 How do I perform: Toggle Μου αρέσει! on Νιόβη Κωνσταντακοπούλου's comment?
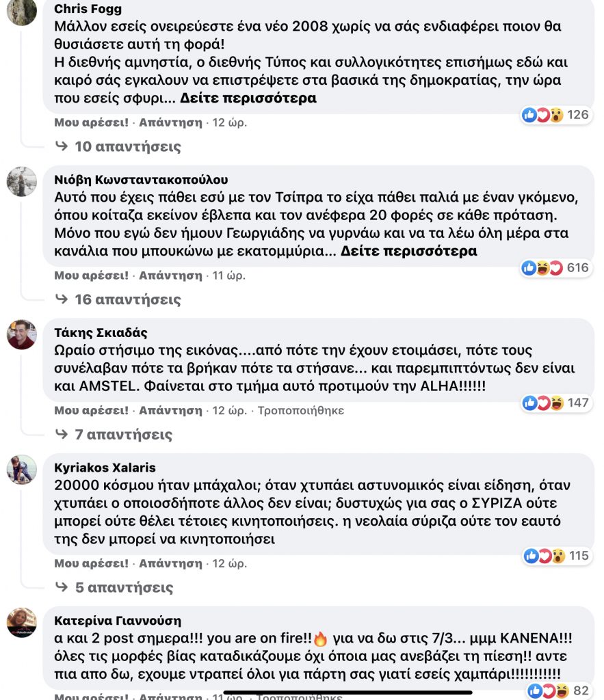coord(92,276)
